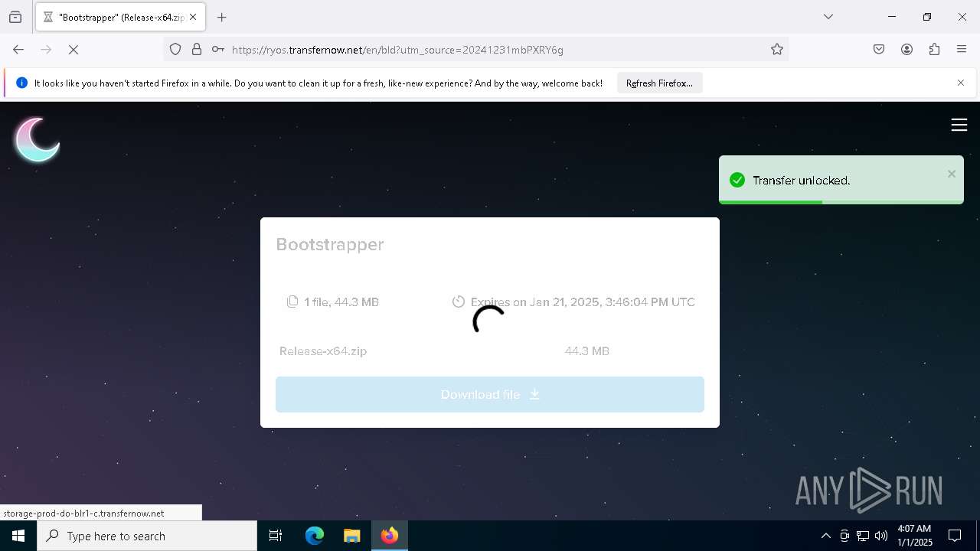This screenshot has height=551, width=980.
Task: Open Firefox application hamburger menu
Action: pyautogui.click(x=962, y=50)
